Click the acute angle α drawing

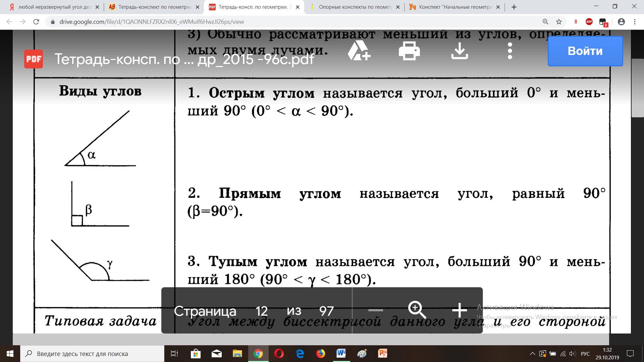coord(100,138)
